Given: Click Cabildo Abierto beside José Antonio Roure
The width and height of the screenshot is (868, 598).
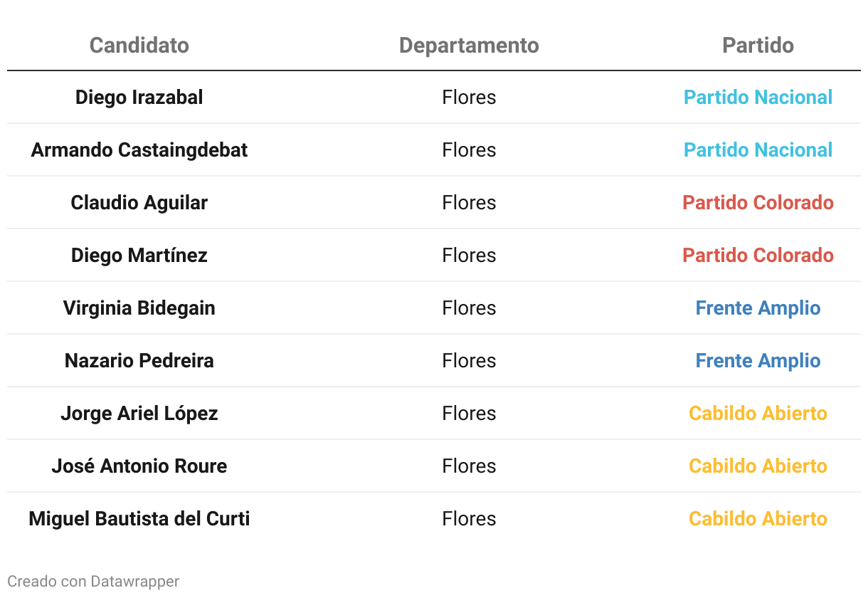Looking at the screenshot, I should point(758,466).
